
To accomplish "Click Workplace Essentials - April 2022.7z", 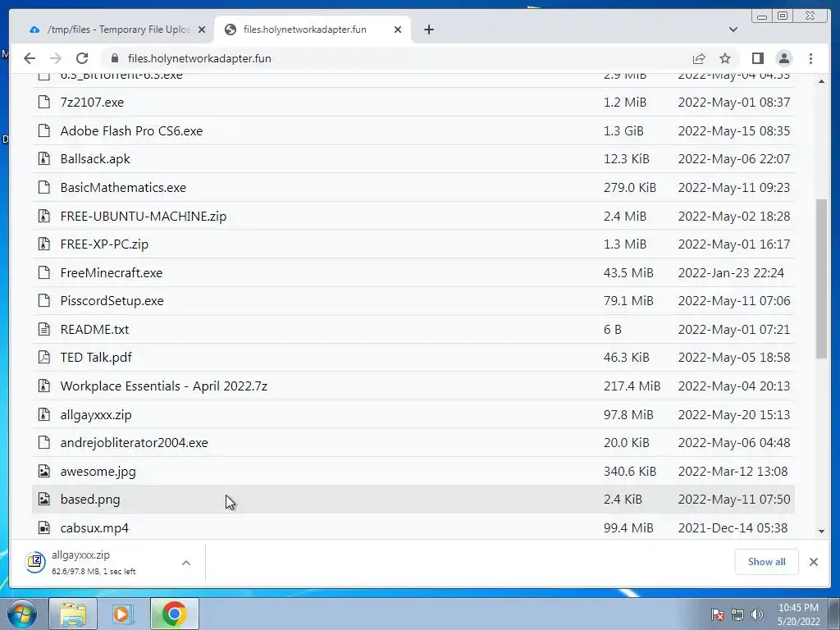I will (x=163, y=386).
